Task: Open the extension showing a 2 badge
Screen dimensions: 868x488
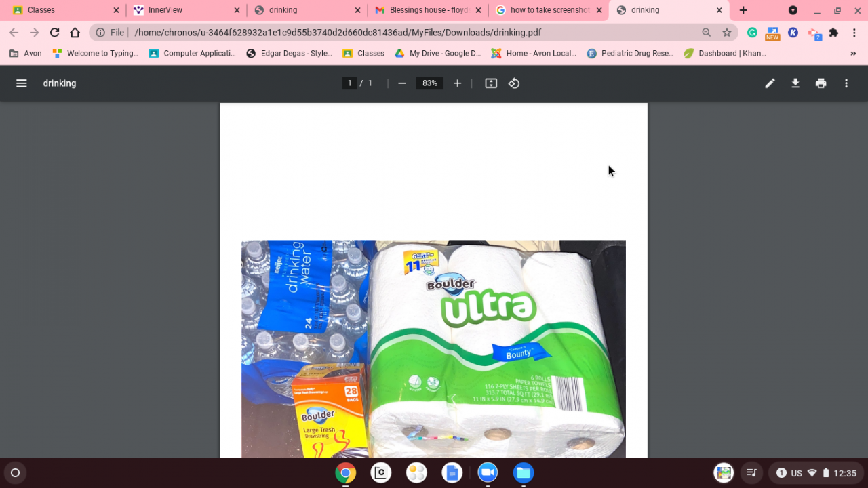Action: point(814,33)
